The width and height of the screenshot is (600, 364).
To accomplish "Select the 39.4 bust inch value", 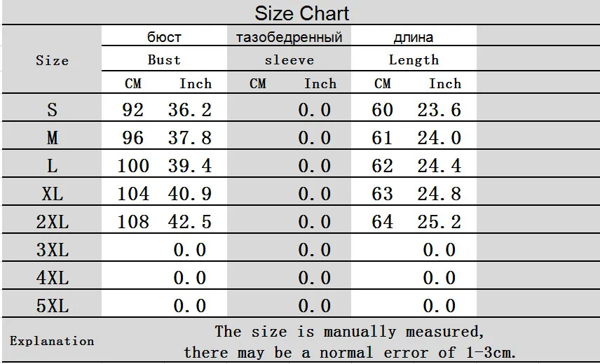I will tap(190, 165).
